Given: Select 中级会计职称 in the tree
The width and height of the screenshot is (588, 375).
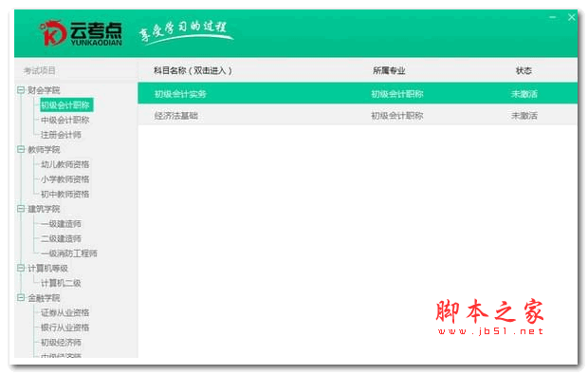Looking at the screenshot, I should [x=64, y=121].
